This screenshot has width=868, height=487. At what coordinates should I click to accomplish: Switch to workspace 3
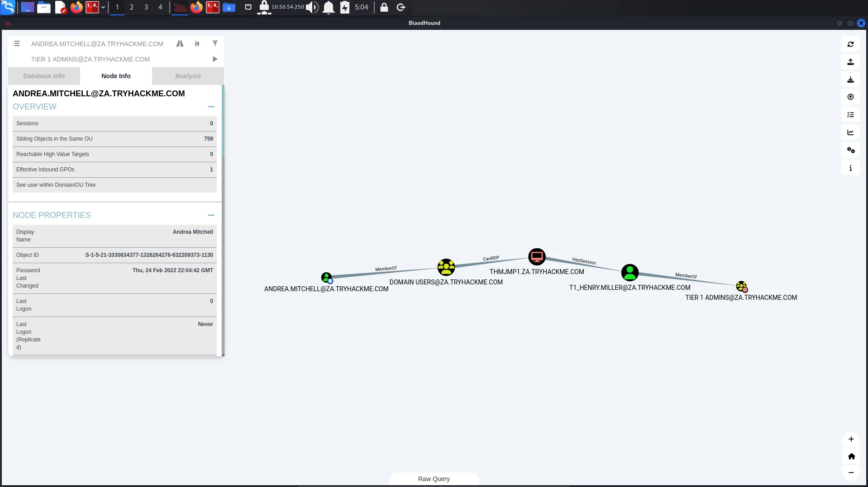click(x=146, y=7)
